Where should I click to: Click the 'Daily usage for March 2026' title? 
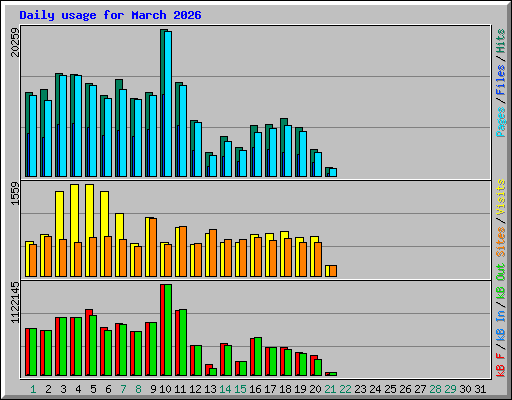coord(110,15)
